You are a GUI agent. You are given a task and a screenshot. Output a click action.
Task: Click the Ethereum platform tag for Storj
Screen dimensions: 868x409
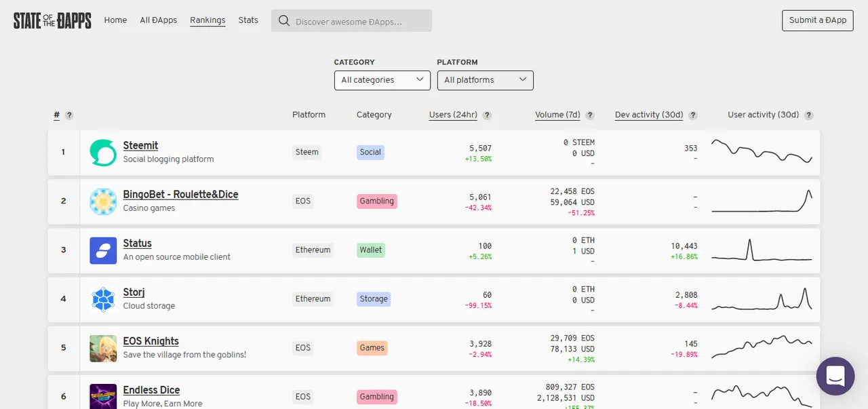(x=313, y=298)
